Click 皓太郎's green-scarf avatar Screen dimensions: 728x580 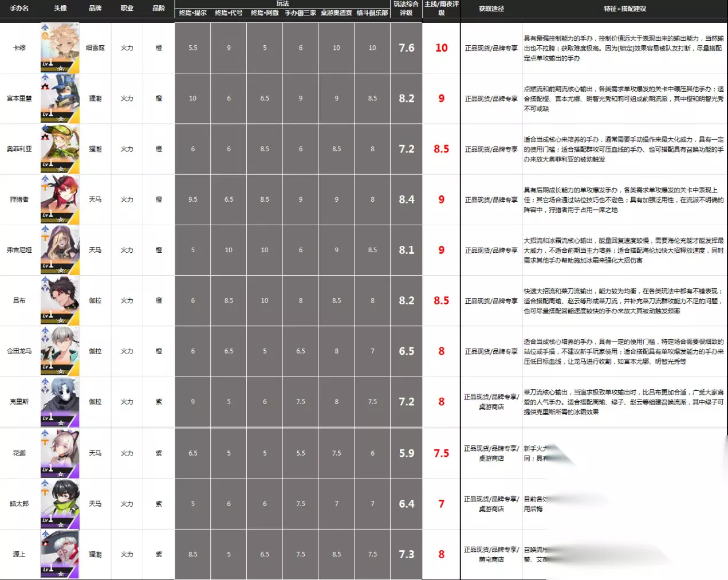pos(60,504)
